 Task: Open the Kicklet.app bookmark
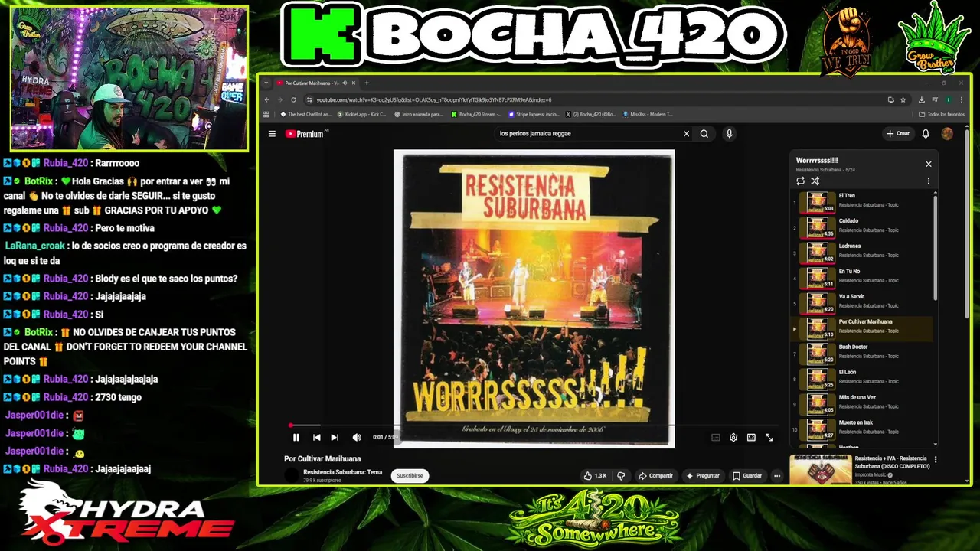pos(362,114)
